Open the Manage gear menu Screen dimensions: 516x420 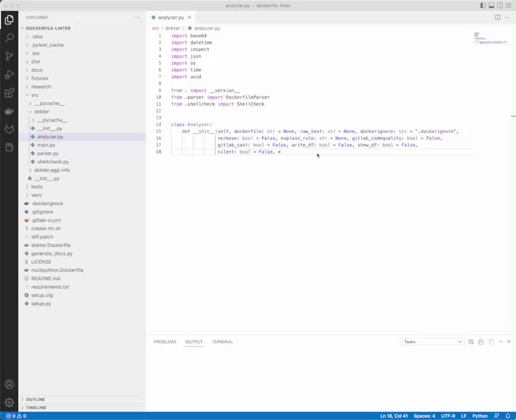(9, 402)
